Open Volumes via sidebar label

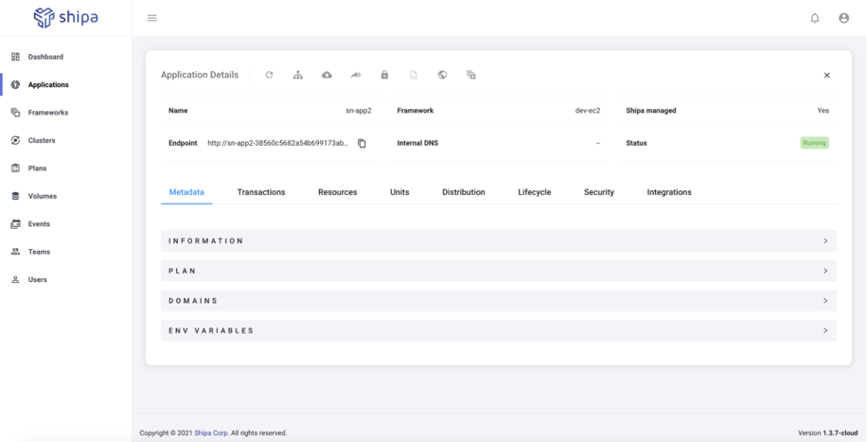pyautogui.click(x=42, y=196)
